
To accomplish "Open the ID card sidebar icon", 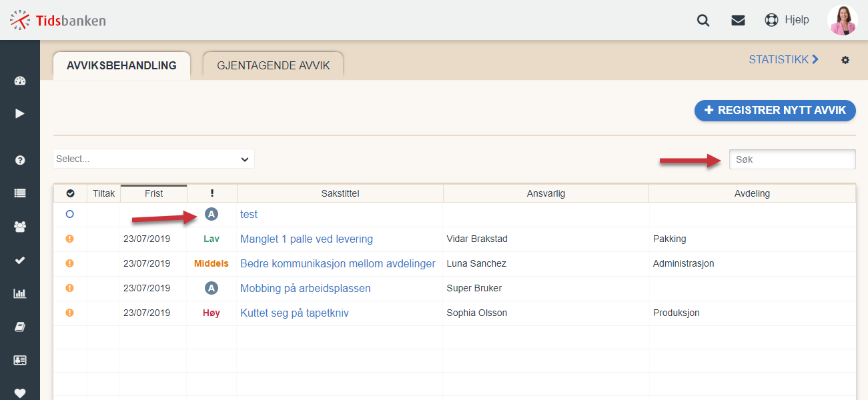I will pyautogui.click(x=19, y=360).
